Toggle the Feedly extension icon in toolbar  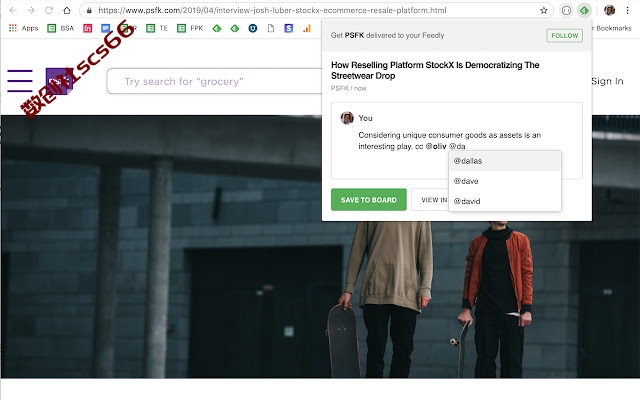pos(584,11)
